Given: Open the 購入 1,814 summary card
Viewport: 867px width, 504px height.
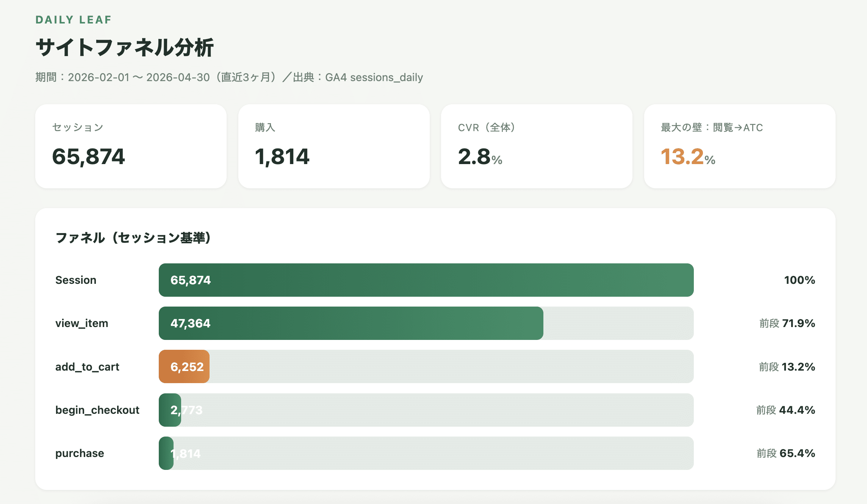Looking at the screenshot, I should (334, 146).
